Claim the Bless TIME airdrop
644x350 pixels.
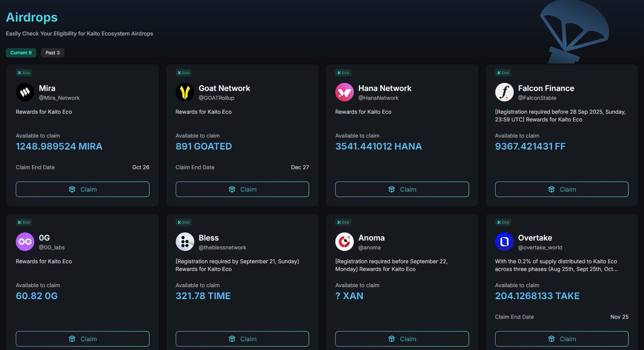242,339
